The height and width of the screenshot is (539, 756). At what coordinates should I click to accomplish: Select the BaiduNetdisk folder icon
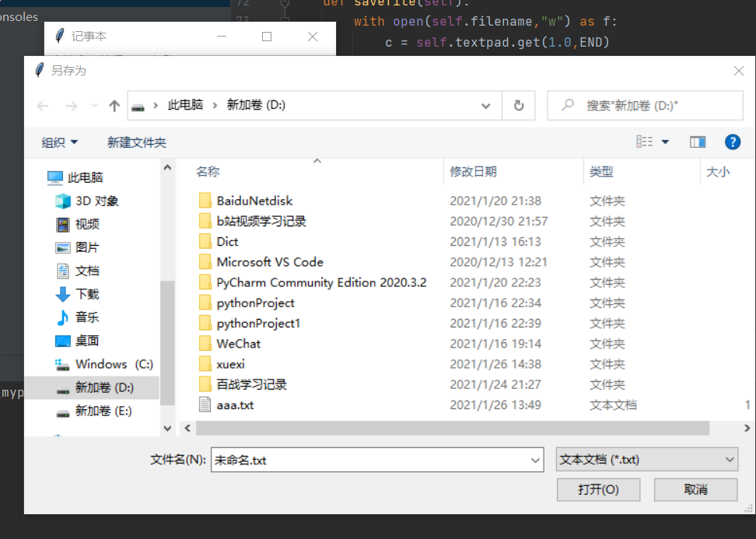coord(205,201)
